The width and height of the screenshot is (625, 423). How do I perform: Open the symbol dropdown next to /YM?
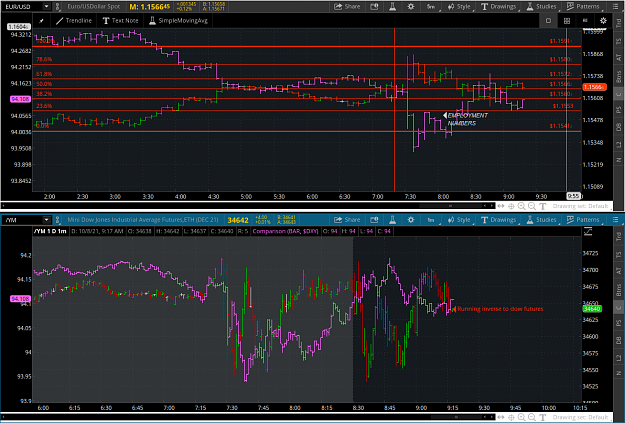click(x=47, y=220)
